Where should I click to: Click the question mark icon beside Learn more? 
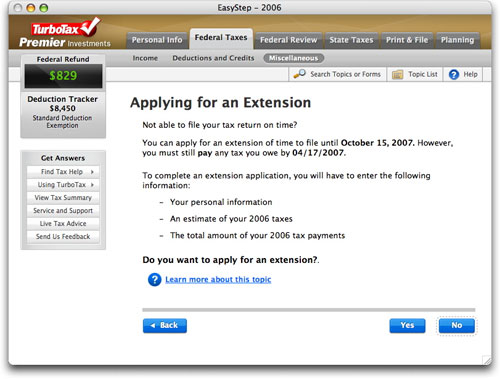click(x=154, y=279)
